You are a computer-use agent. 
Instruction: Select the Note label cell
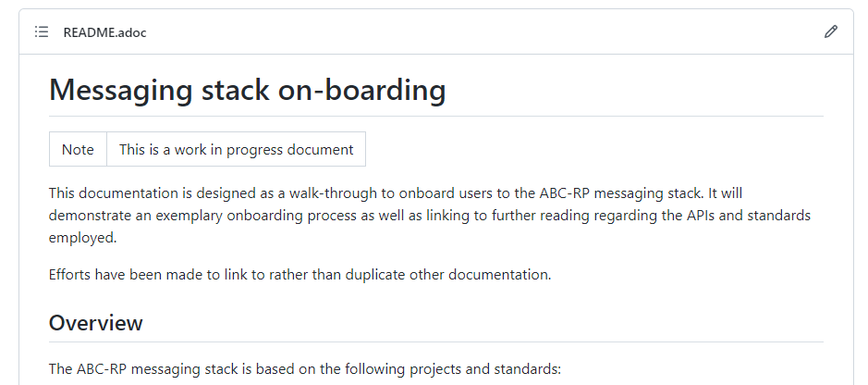(78, 149)
